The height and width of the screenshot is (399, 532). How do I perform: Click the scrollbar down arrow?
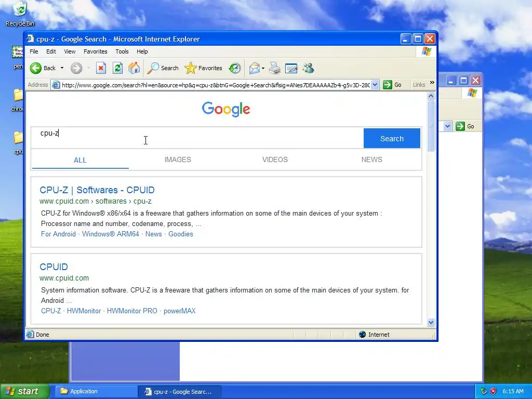[x=431, y=322]
